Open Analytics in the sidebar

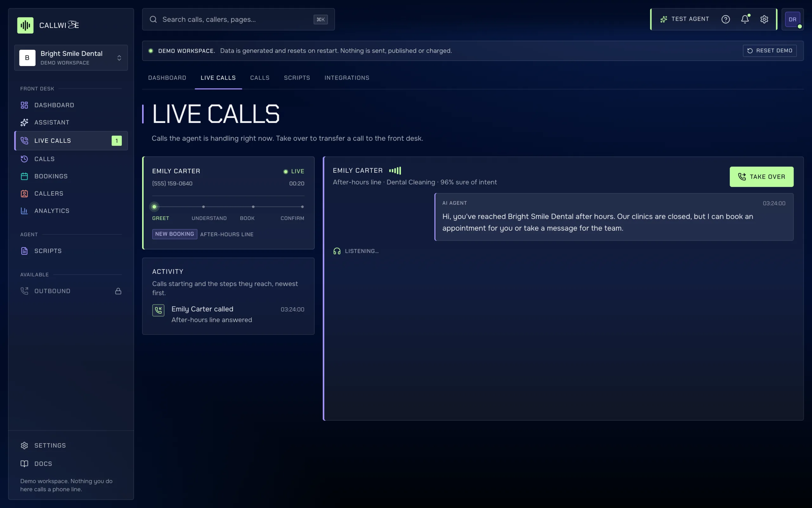(x=71, y=211)
